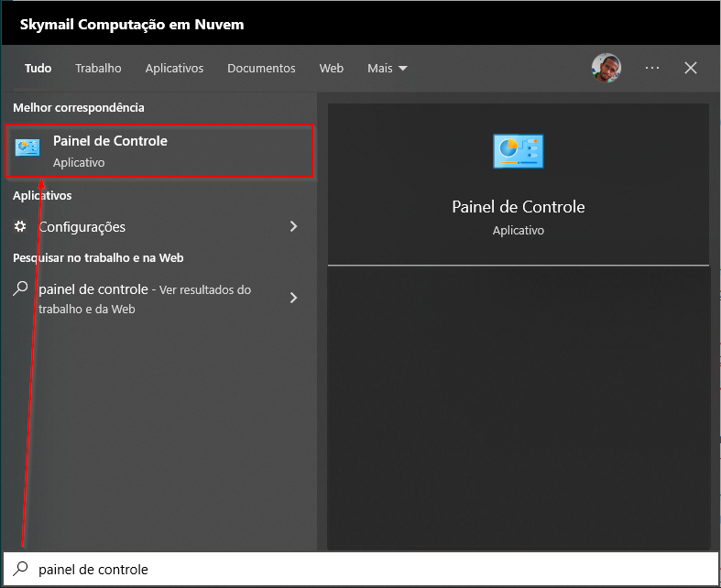Switch to the Web tab
The height and width of the screenshot is (588, 721).
pos(332,68)
